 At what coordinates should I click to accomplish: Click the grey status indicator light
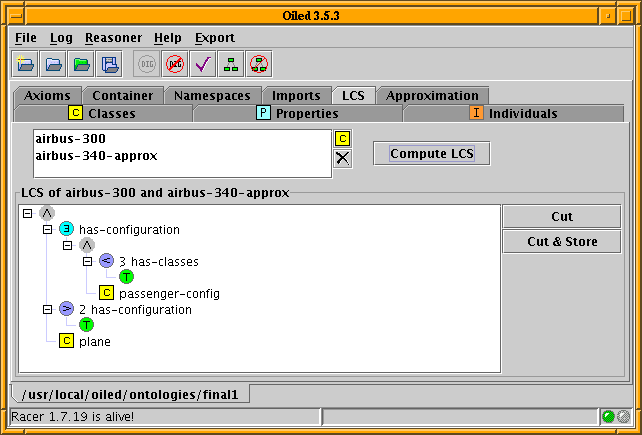coord(623,417)
